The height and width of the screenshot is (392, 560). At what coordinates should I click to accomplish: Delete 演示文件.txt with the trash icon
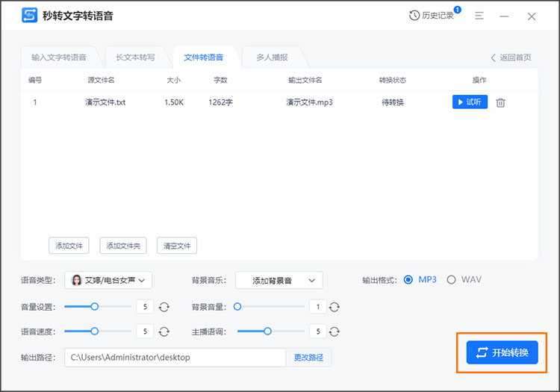coord(500,102)
